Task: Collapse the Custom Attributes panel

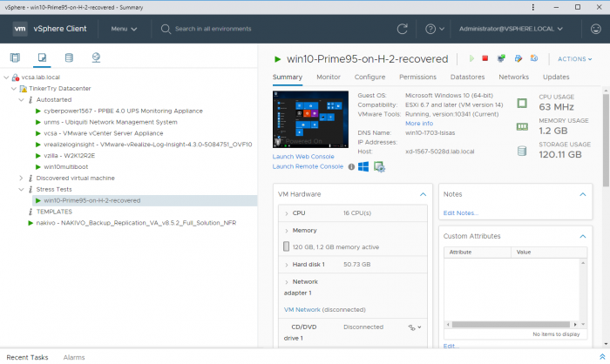Action: (x=583, y=237)
